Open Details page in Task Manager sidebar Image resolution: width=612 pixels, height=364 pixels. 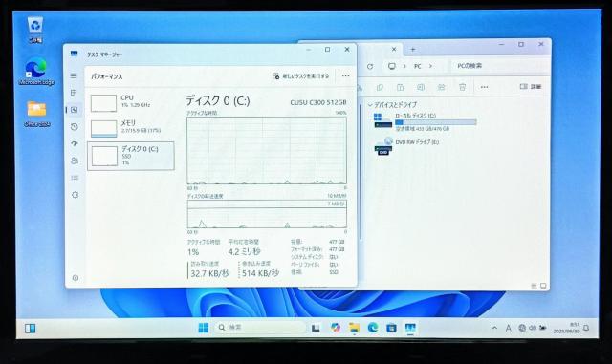[75, 178]
